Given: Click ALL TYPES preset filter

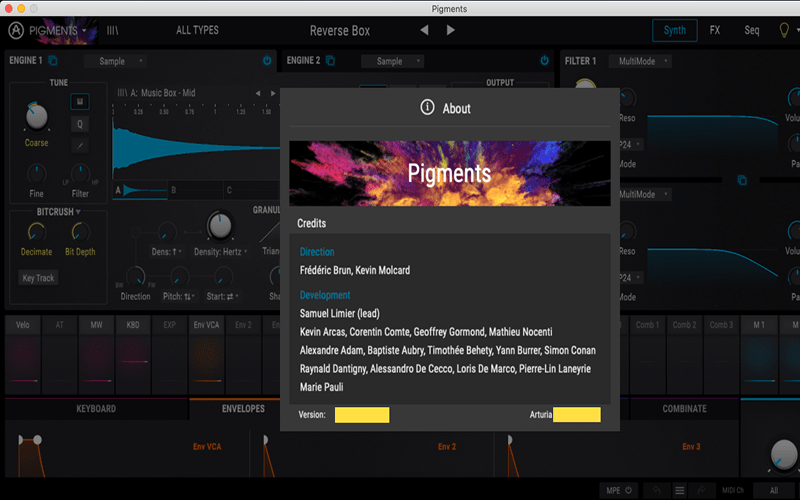Looking at the screenshot, I should [x=197, y=31].
